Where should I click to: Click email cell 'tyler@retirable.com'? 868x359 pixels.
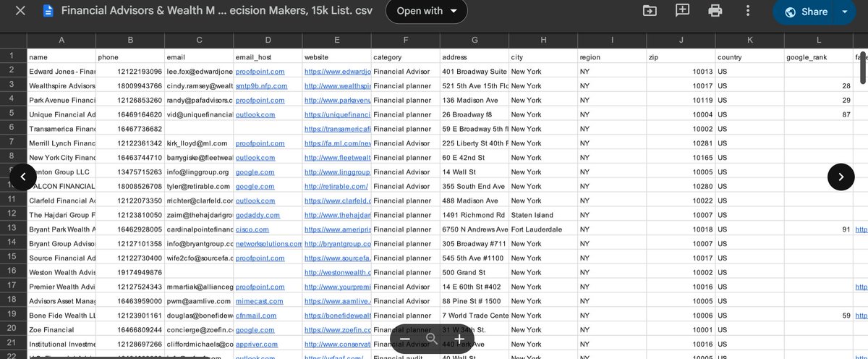[199, 187]
